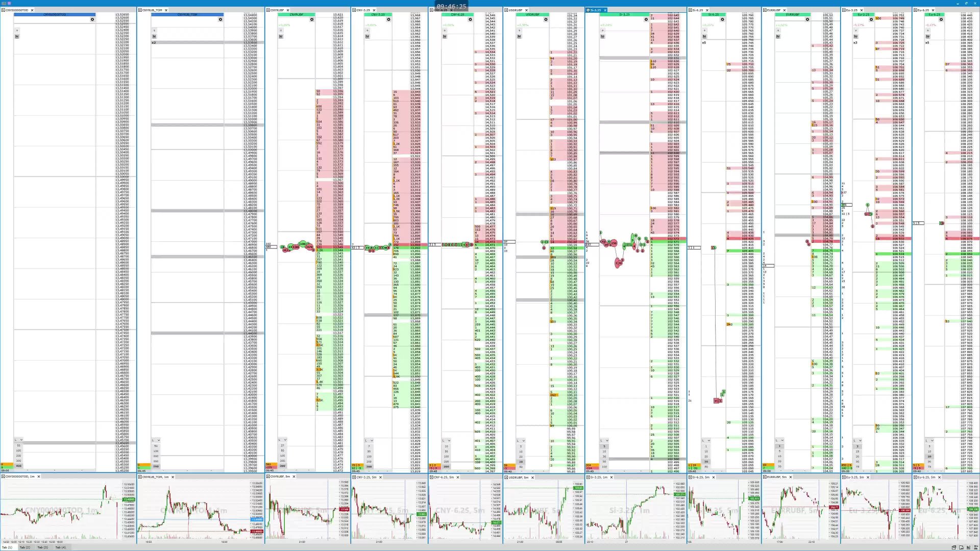Click settings gear in EURRUBF panel
The width and height of the screenshot is (980, 551).
[807, 19]
